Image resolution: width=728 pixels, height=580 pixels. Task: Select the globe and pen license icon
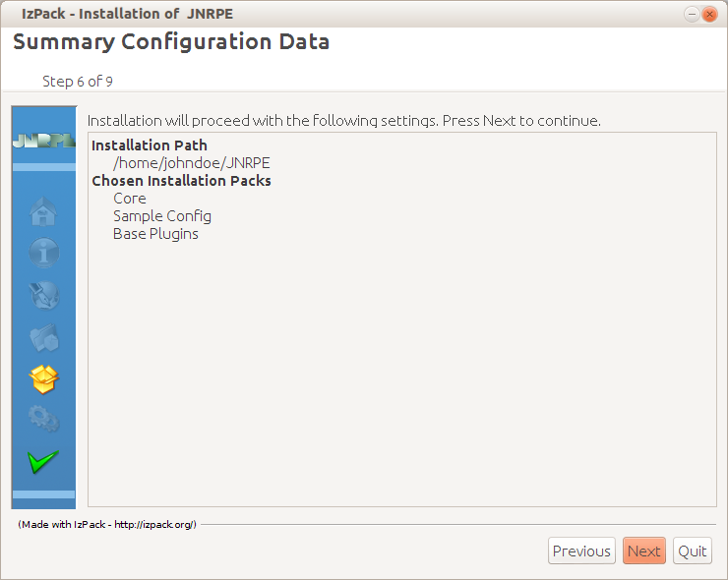pyautogui.click(x=44, y=295)
